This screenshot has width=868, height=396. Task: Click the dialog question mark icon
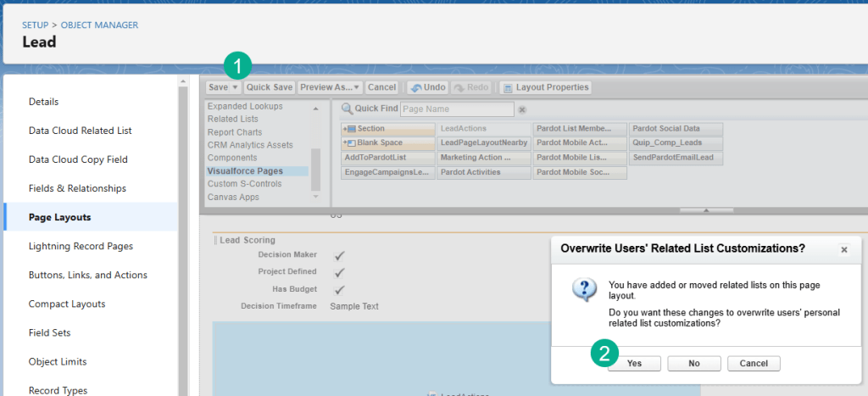[584, 290]
